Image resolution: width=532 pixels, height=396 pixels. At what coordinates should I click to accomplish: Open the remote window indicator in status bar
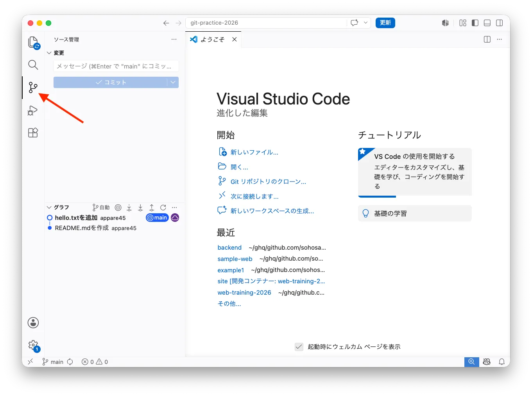click(x=30, y=362)
